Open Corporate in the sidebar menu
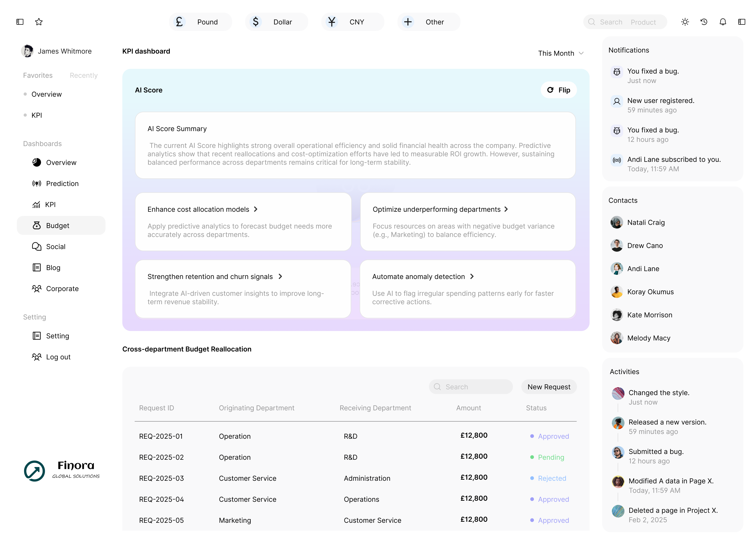Image resolution: width=756 pixels, height=538 pixels. click(62, 288)
